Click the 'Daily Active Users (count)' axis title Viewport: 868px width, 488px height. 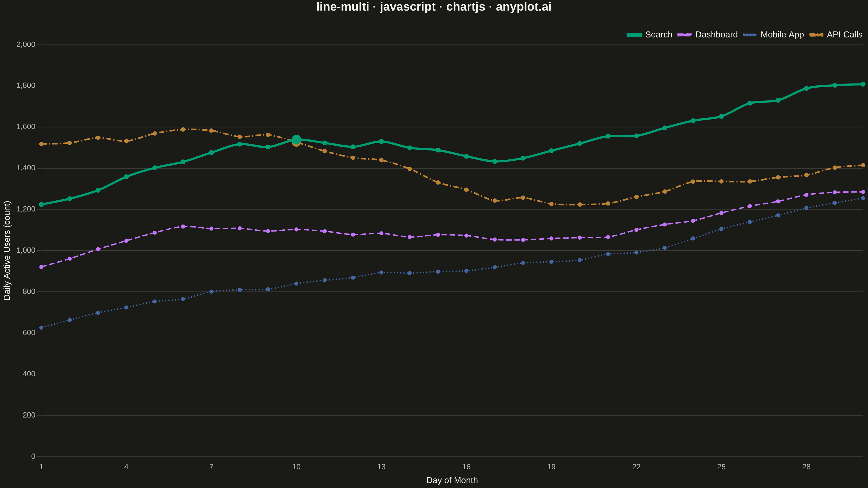coord(7,251)
